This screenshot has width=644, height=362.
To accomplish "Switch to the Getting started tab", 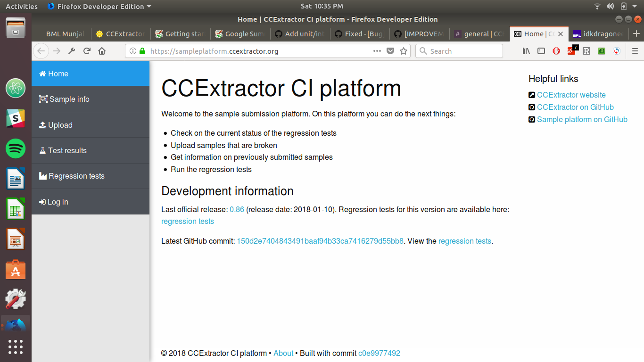I will (180, 33).
